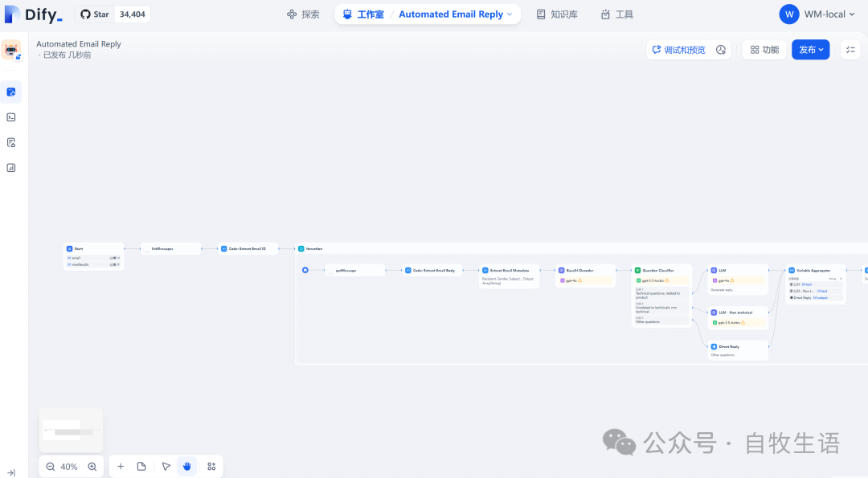Click the 34,404 star count
Image resolution: width=868 pixels, height=478 pixels.
pos(133,14)
